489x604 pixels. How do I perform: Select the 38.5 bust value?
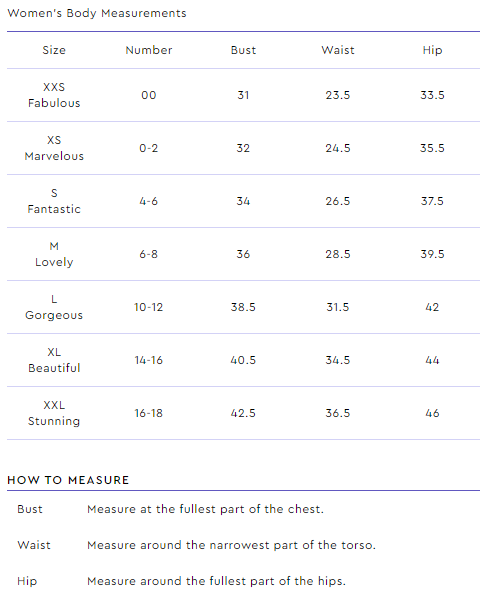[243, 307]
